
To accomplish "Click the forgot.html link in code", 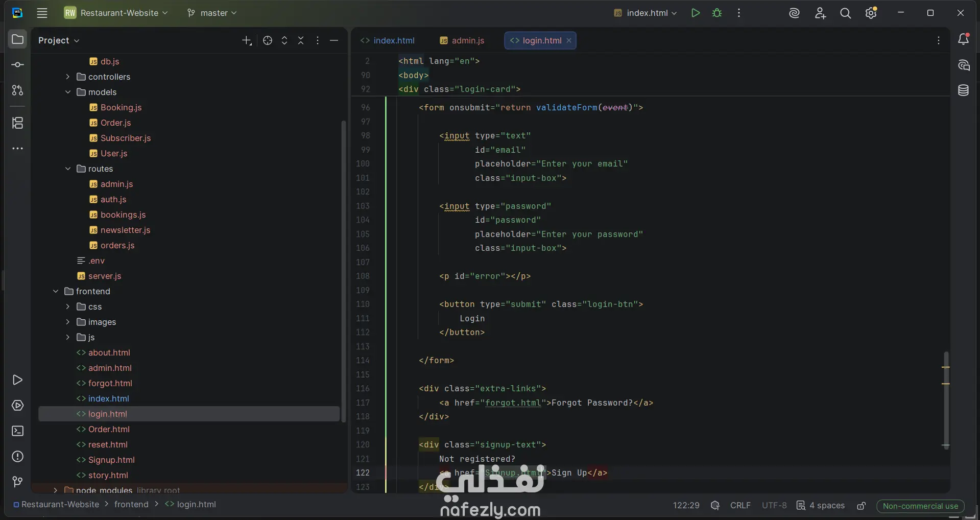I will coord(513,403).
